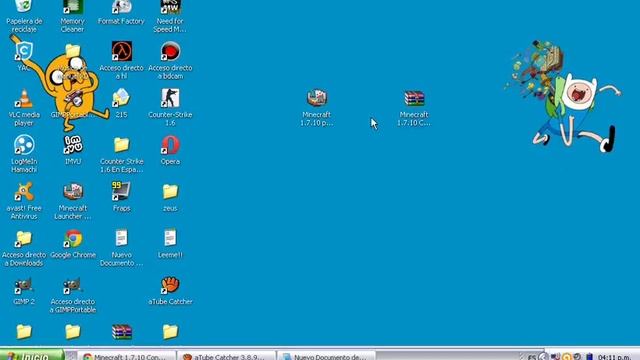Launch Google Chrome from desktop
This screenshot has height=360, width=640.
pyautogui.click(x=73, y=244)
